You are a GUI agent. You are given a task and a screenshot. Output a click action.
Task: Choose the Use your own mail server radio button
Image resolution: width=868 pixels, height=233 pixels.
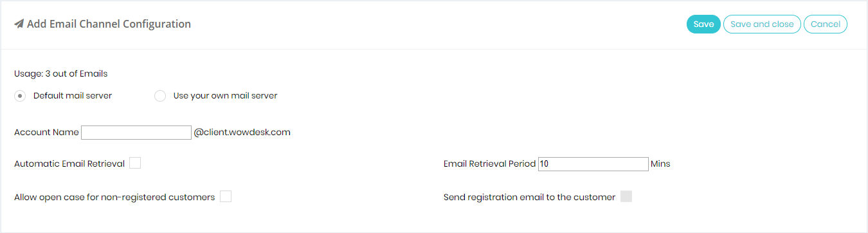click(x=160, y=96)
